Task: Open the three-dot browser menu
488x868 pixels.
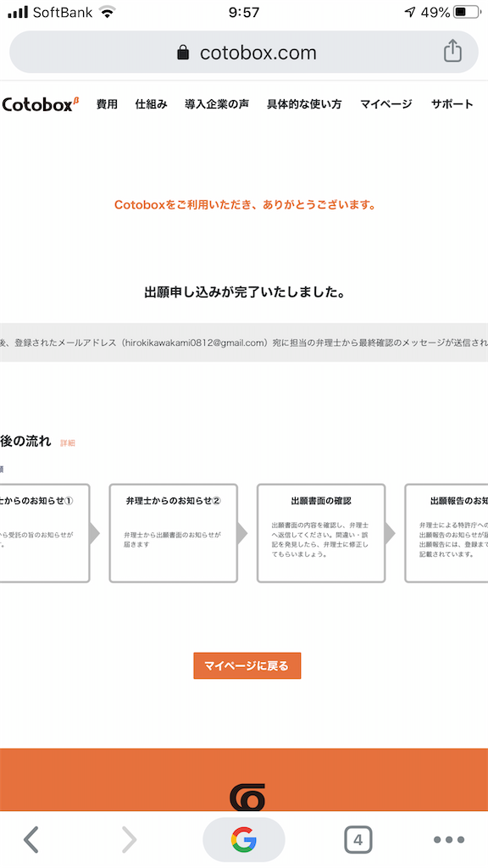Action: pyautogui.click(x=449, y=840)
